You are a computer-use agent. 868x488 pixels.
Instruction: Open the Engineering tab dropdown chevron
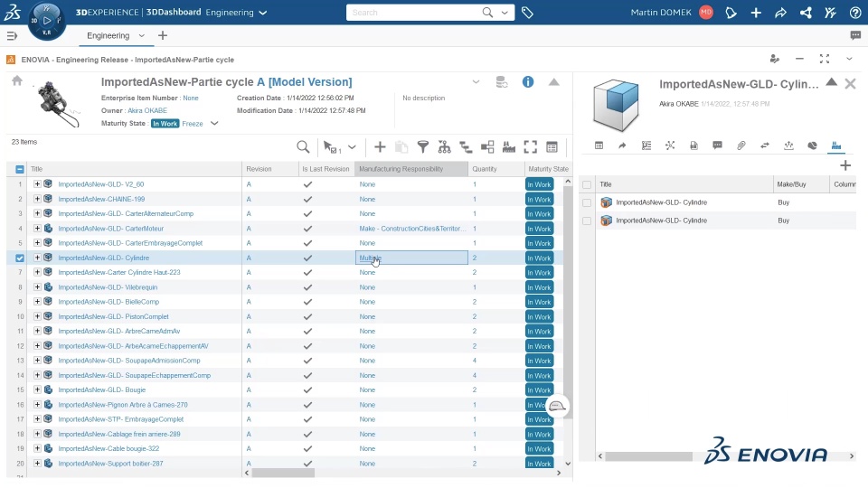click(x=142, y=36)
